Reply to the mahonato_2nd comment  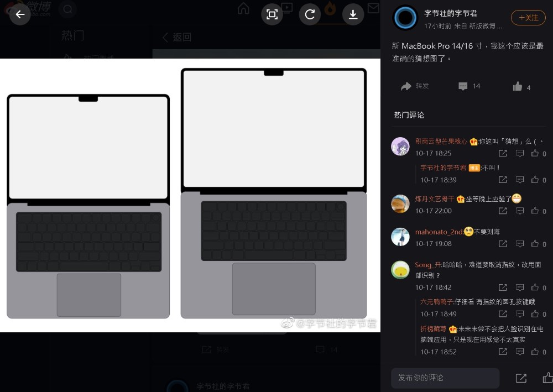(520, 244)
